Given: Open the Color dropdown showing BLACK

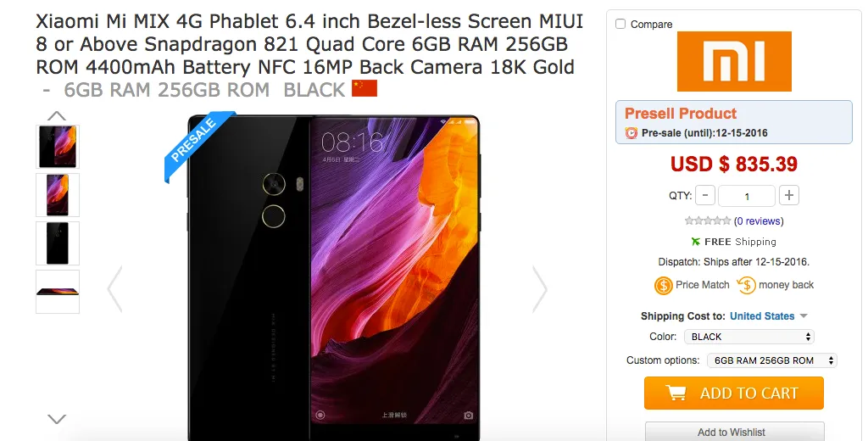Looking at the screenshot, I should click(749, 337).
